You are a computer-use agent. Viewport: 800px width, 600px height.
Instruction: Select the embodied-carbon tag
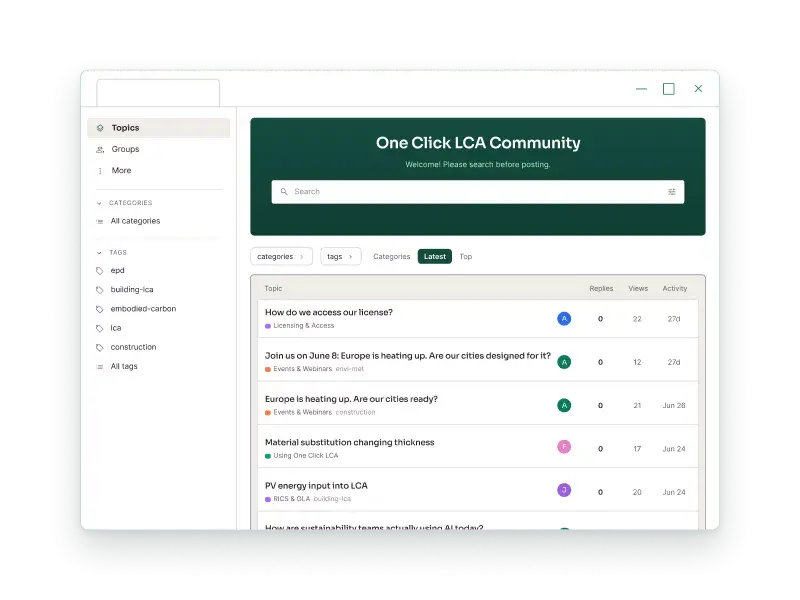pyautogui.click(x=143, y=309)
